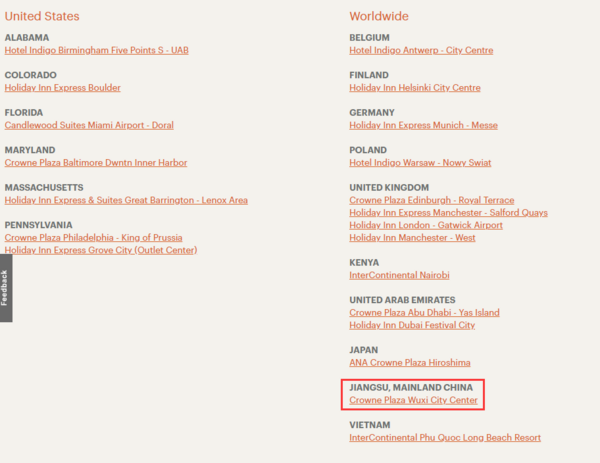The height and width of the screenshot is (463, 600).
Task: Click the KENYA country label
Action: (x=364, y=262)
